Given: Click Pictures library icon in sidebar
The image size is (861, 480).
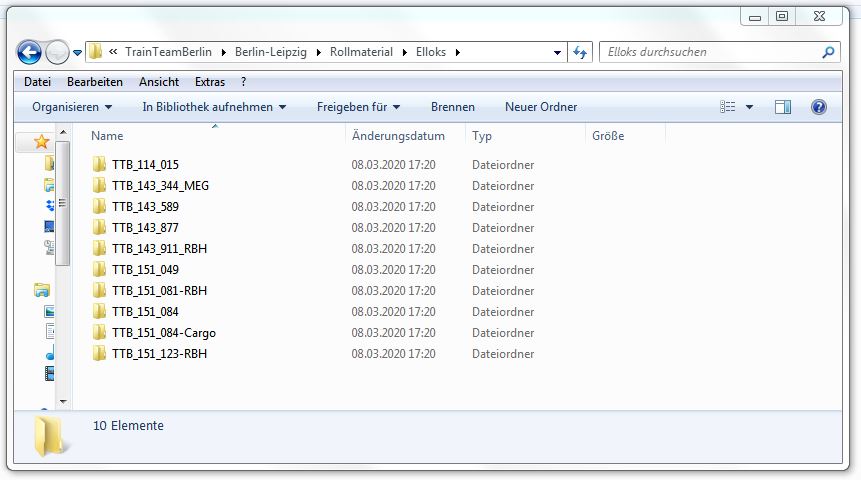Looking at the screenshot, I should (49, 311).
